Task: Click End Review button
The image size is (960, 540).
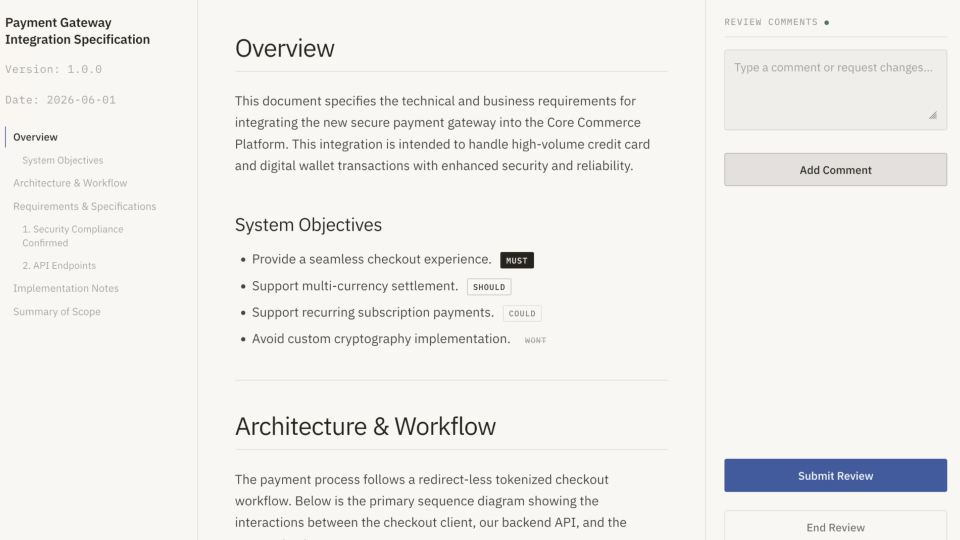Action: click(x=835, y=527)
